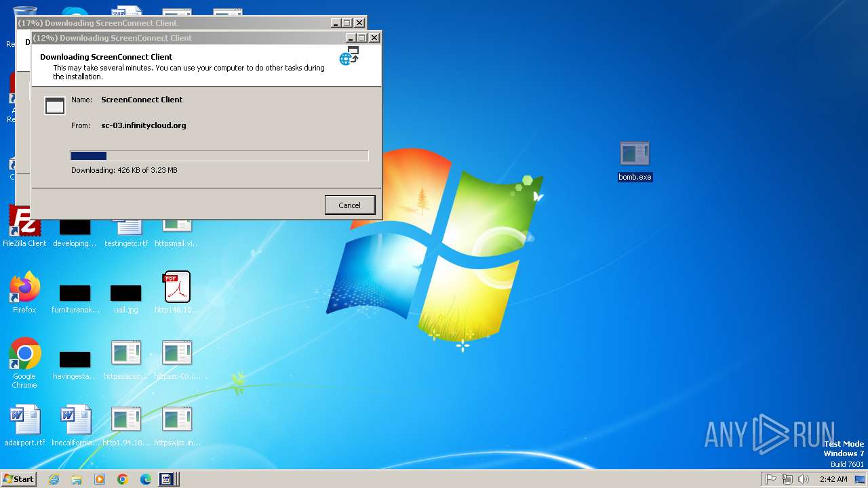Select the FileZilla Client shortcut

24,227
